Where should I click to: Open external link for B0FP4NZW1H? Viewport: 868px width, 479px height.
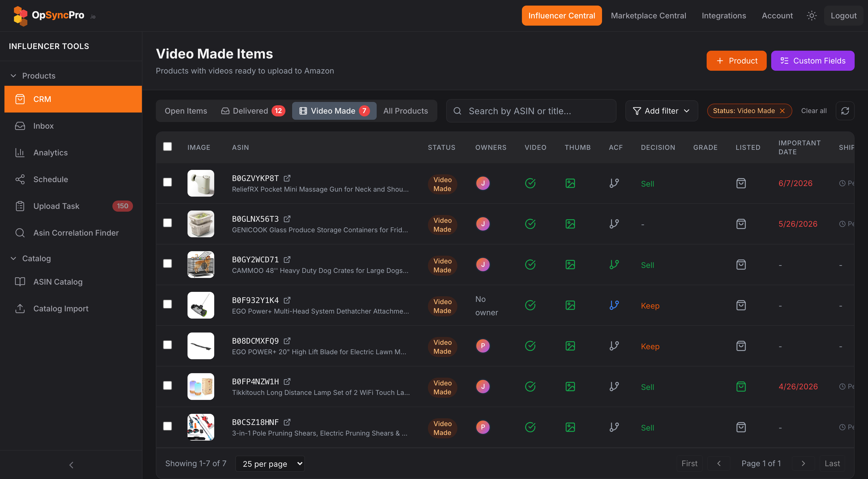pyautogui.click(x=287, y=382)
